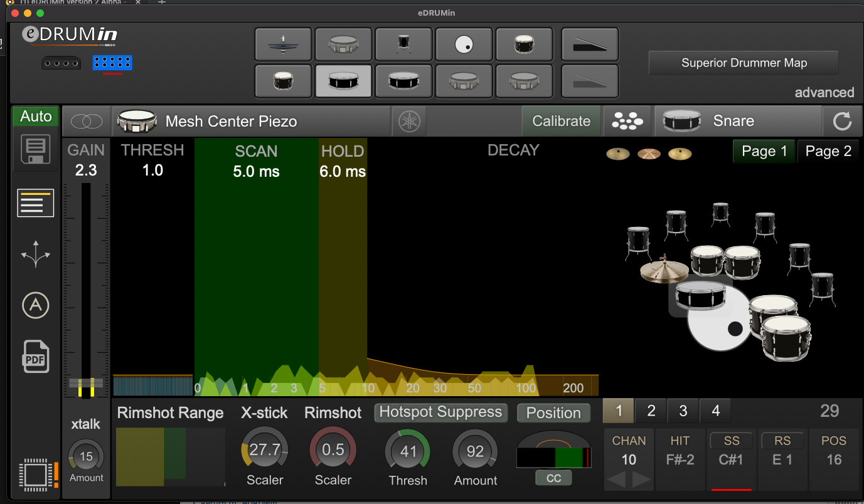Select note tab 4
Viewport: 864px width, 504px height.
(x=715, y=411)
